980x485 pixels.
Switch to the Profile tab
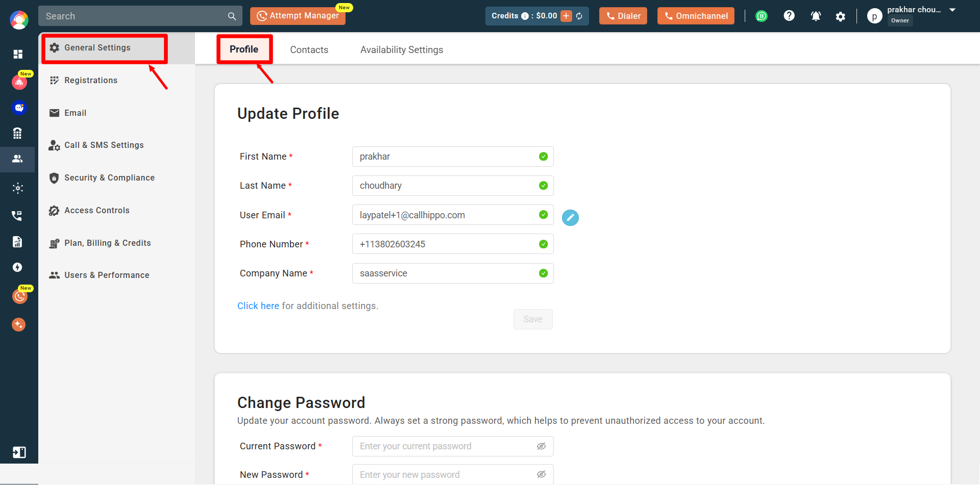tap(244, 49)
